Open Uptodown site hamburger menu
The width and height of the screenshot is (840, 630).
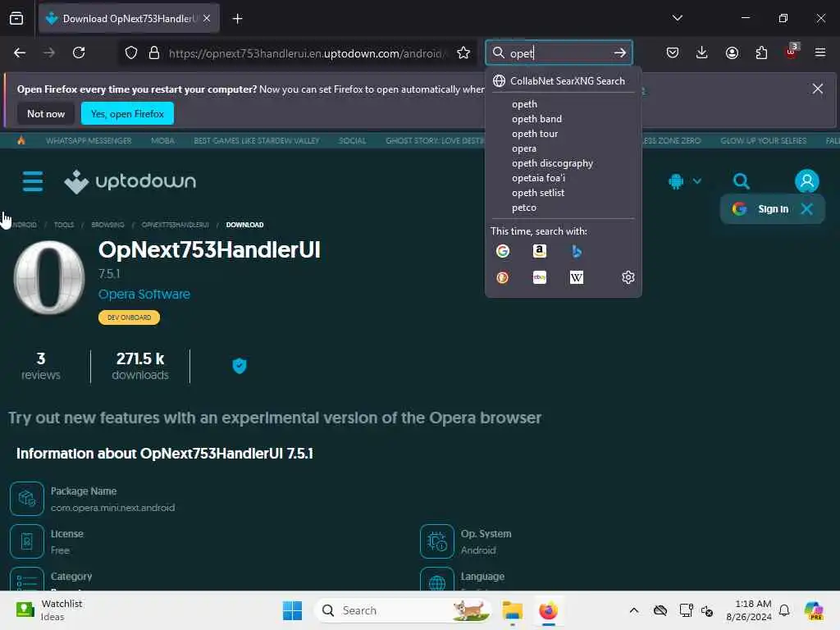click(x=33, y=181)
